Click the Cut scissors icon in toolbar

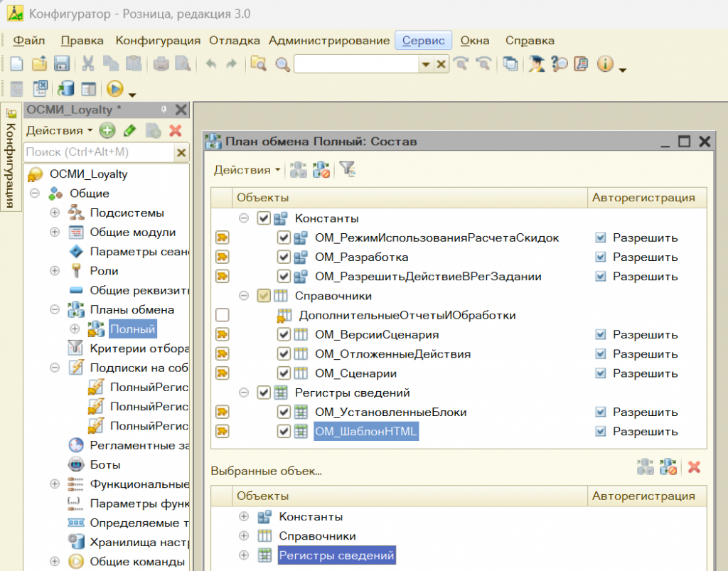click(88, 63)
